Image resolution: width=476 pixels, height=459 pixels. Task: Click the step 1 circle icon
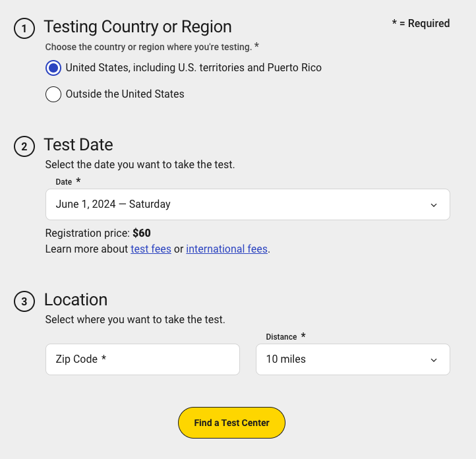point(24,28)
